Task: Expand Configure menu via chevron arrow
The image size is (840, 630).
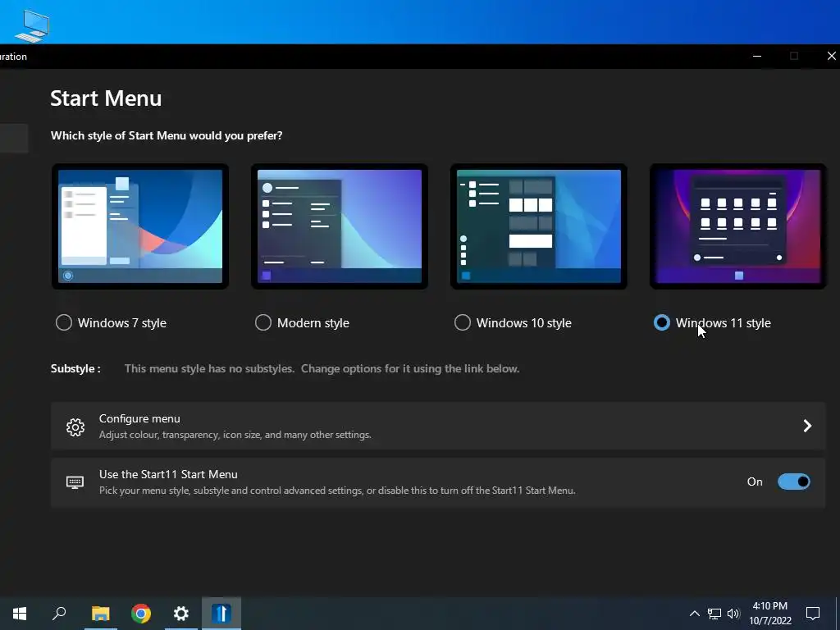Action: point(807,426)
